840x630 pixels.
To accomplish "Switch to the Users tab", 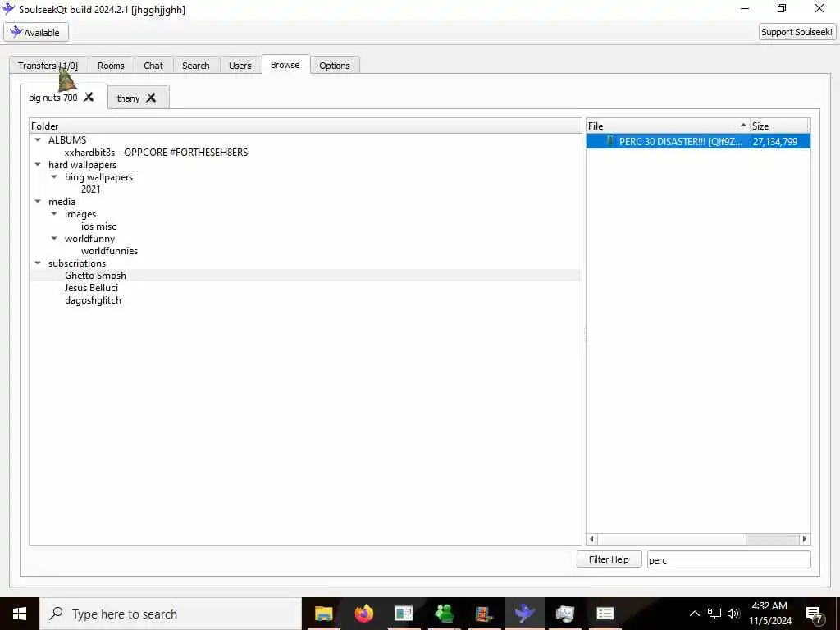I will coord(240,66).
